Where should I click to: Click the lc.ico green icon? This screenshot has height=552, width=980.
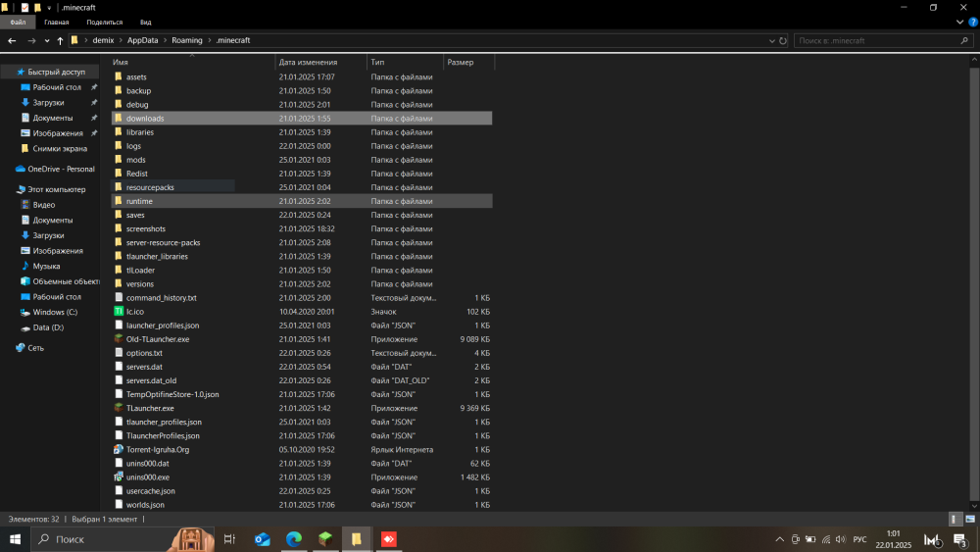(119, 312)
